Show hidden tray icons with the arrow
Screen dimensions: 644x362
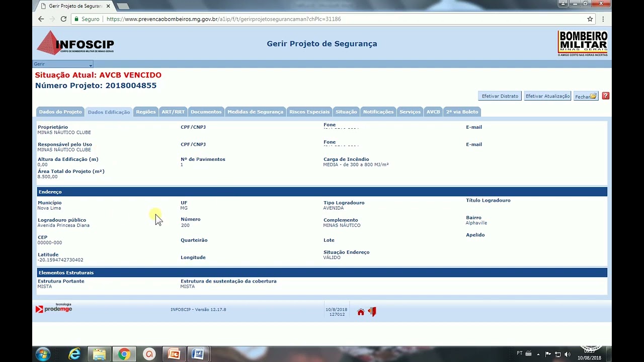click(539, 354)
